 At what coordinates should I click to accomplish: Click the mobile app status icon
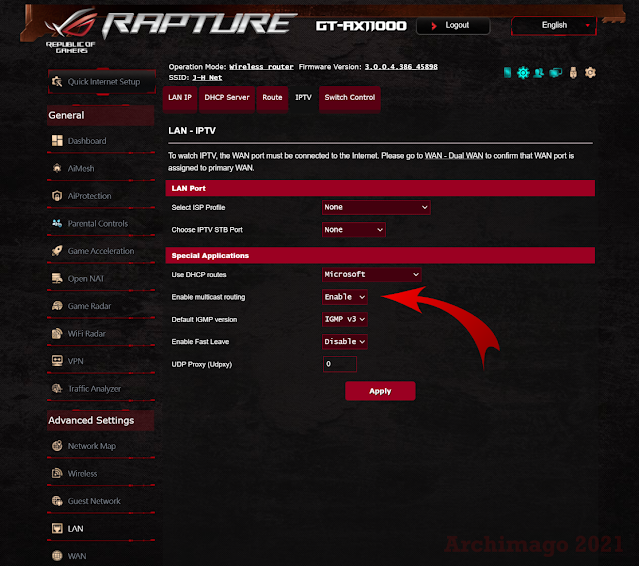[507, 73]
